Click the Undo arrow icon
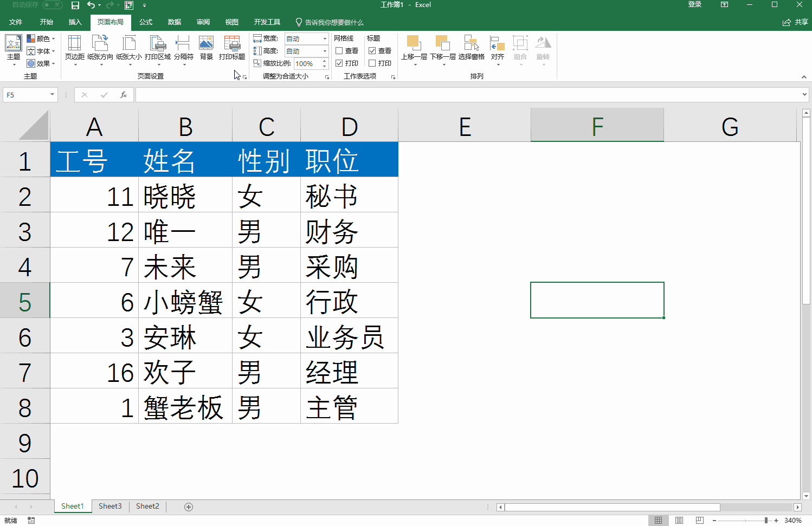This screenshot has height=526, width=812. pyautogui.click(x=91, y=5)
